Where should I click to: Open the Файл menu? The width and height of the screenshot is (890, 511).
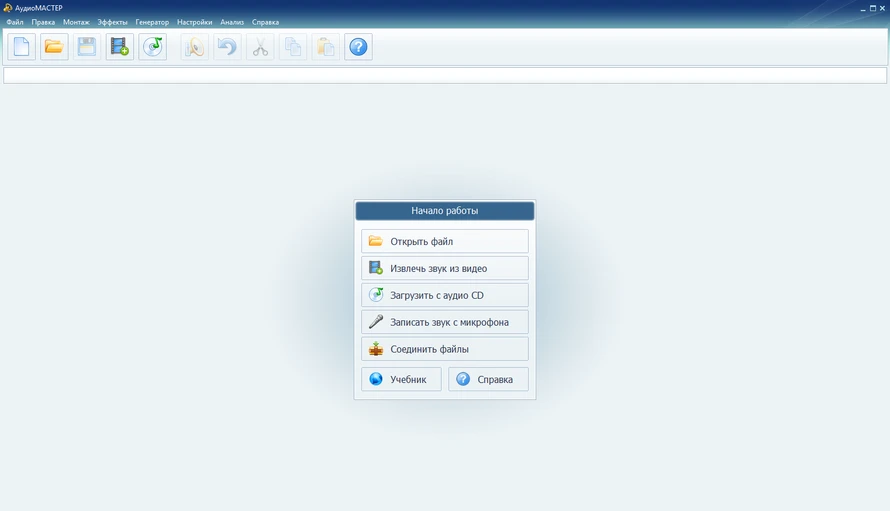tap(15, 22)
